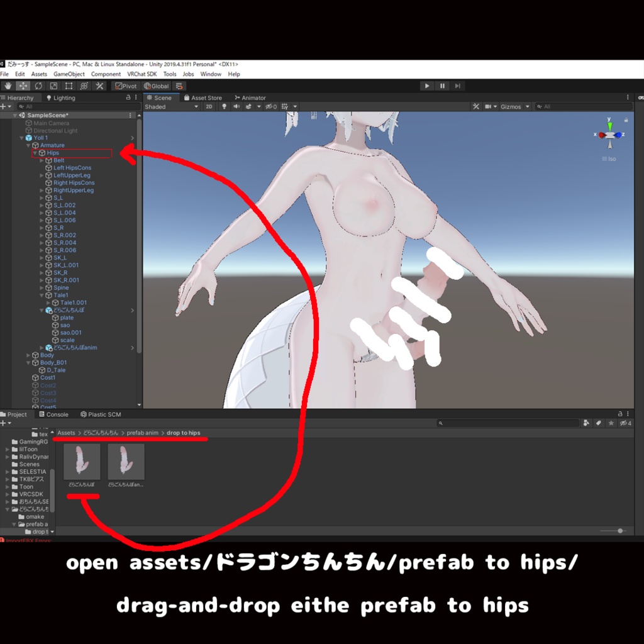Click the Play button

(x=427, y=86)
